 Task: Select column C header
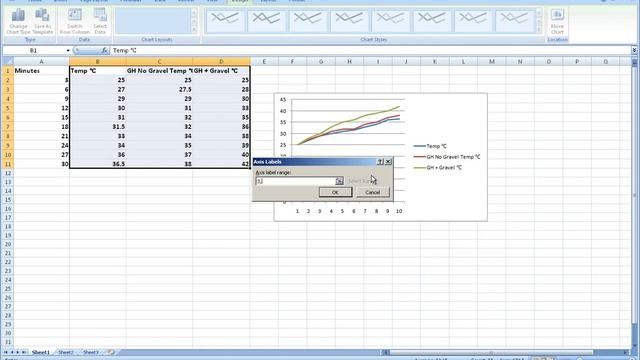pyautogui.click(x=159, y=62)
